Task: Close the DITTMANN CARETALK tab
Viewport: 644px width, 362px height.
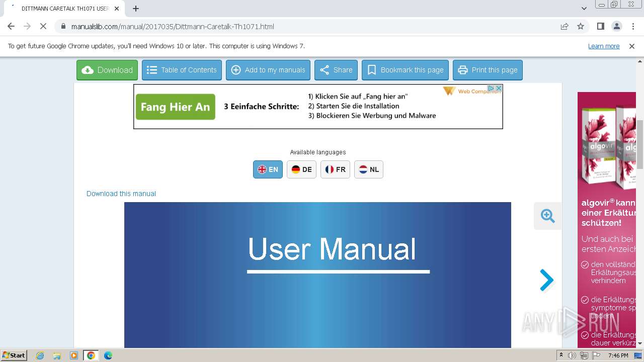Action: click(x=117, y=9)
